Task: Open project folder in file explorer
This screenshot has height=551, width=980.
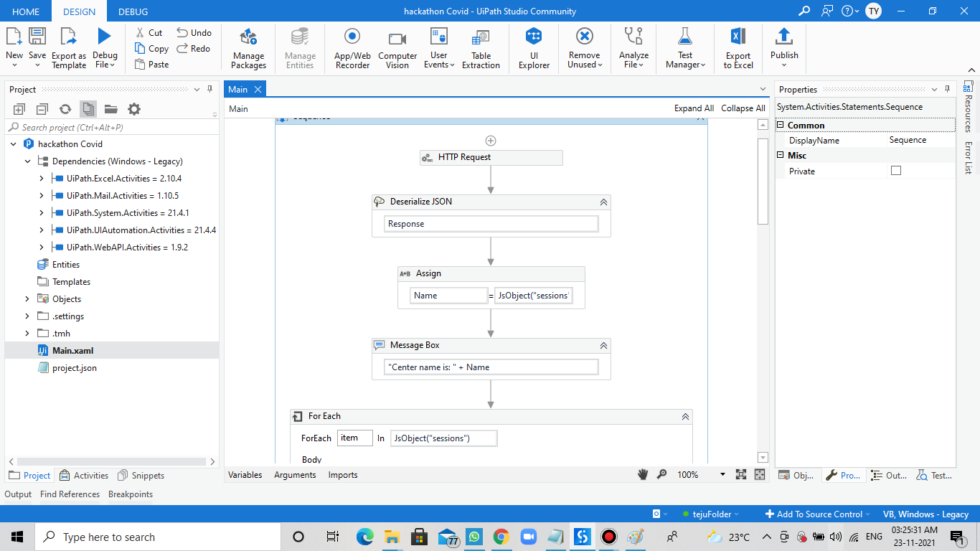Action: point(110,109)
